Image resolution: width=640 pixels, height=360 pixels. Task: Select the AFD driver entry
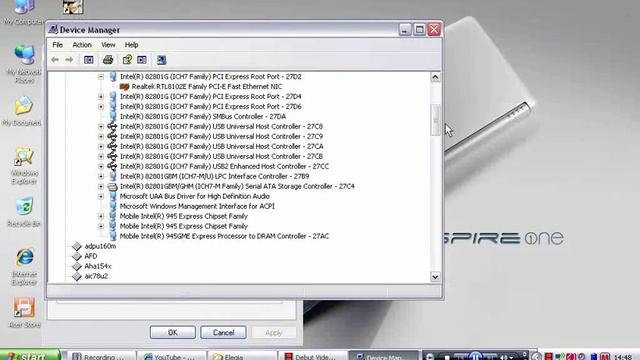tap(91, 256)
